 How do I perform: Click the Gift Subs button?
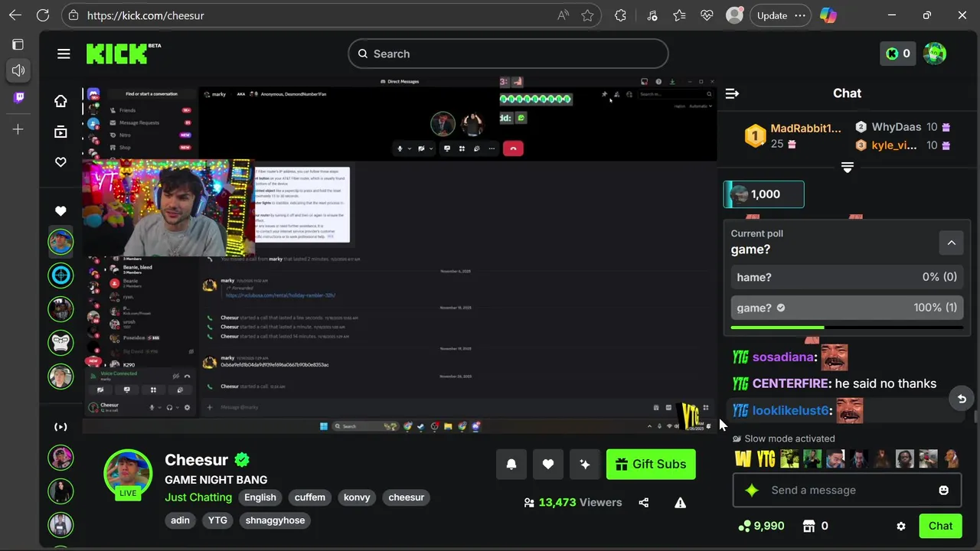(651, 464)
